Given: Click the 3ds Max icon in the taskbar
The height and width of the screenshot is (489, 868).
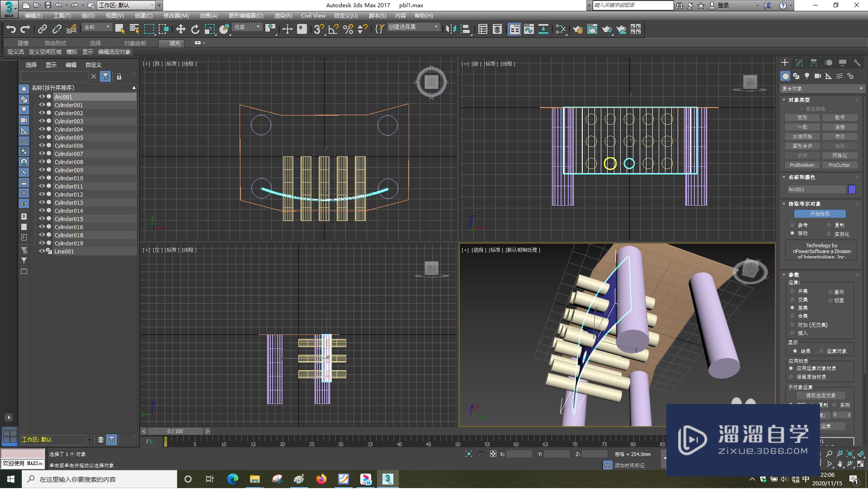Looking at the screenshot, I should (x=387, y=479).
